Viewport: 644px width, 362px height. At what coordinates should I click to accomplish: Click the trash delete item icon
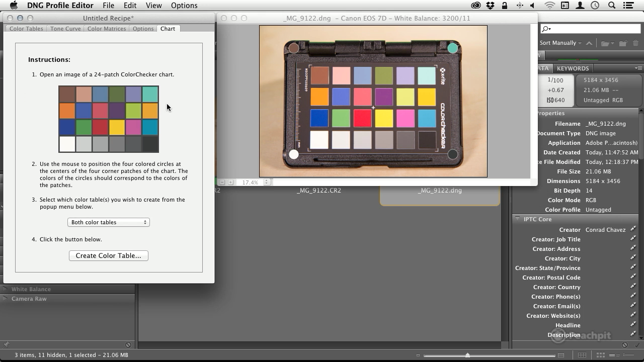[x=636, y=43]
